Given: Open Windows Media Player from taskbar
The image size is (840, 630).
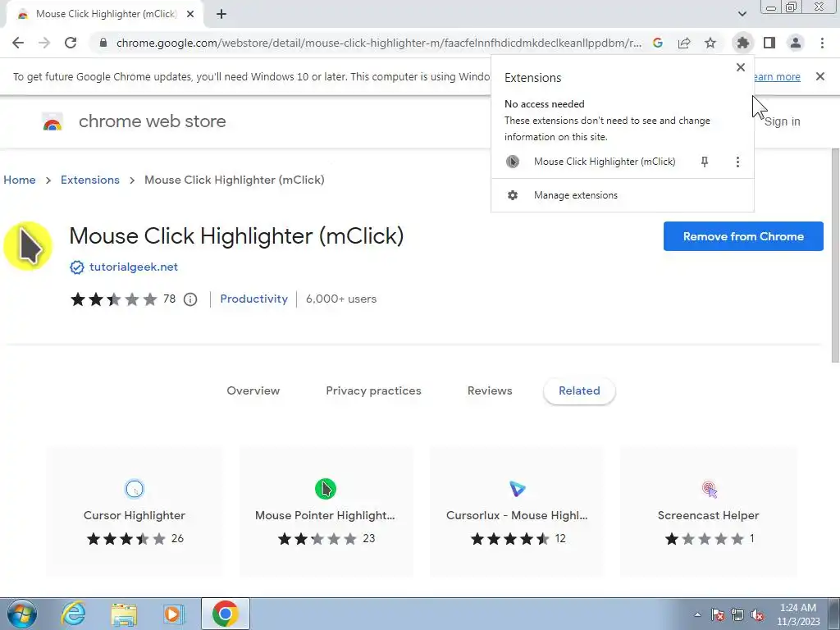Looking at the screenshot, I should coord(174,614).
